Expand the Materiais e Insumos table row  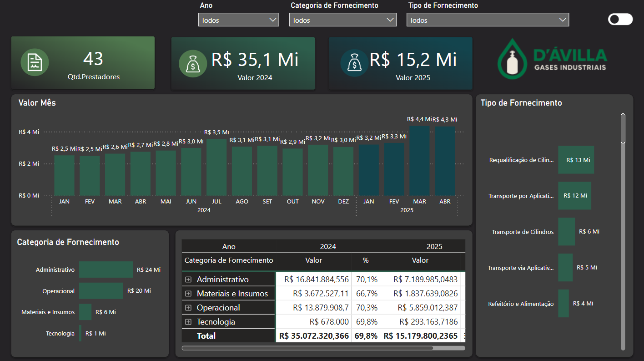click(188, 294)
